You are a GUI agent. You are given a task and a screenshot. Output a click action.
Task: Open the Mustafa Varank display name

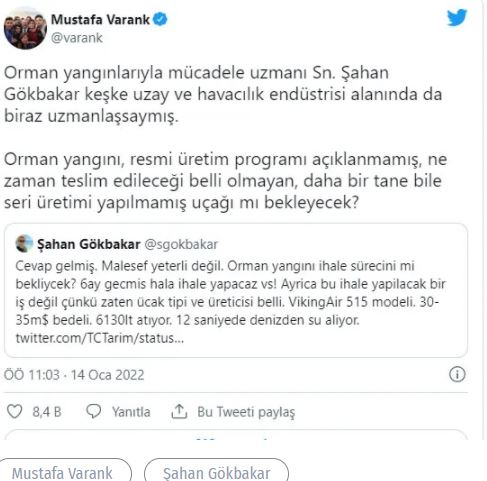pos(100,19)
